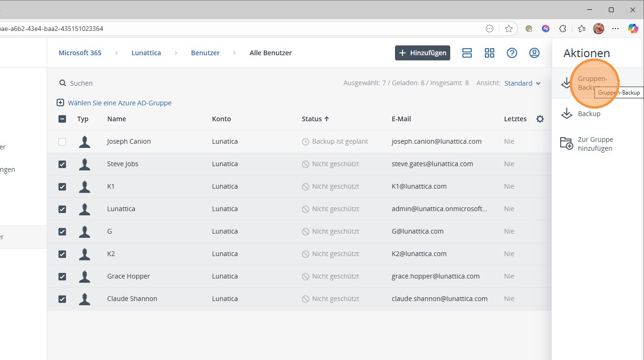Screen dimensions: 644x360
Task: Click Nicht geschützt status for Steve Jobs
Action: click(x=330, y=164)
